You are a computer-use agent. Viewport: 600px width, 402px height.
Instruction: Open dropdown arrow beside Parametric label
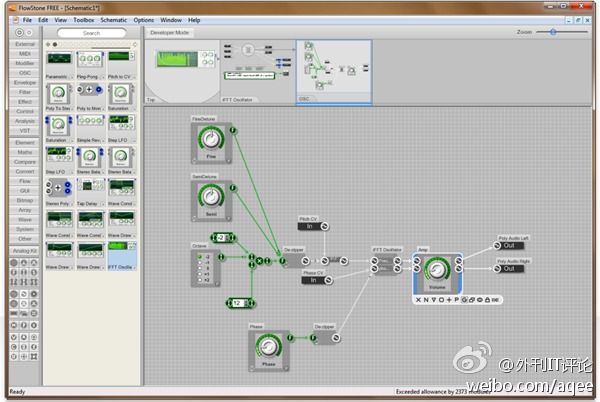pos(72,77)
